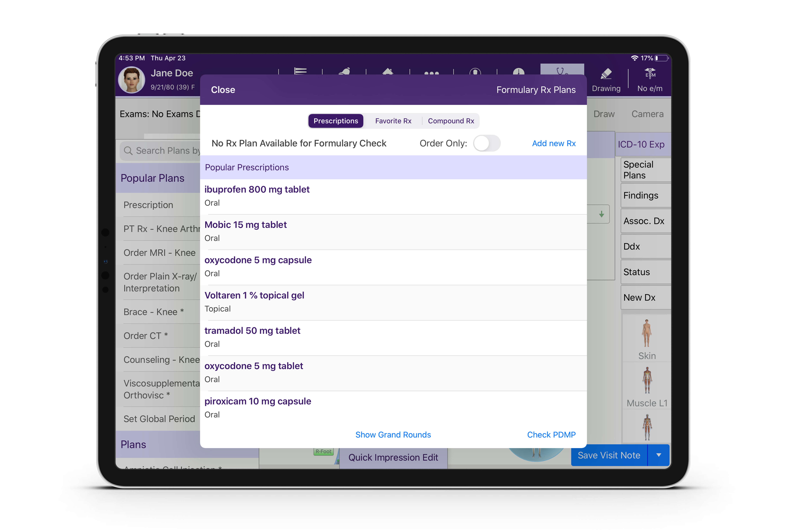Select Mobic 15 mg tablet
This screenshot has height=532, width=786.
pos(393,232)
